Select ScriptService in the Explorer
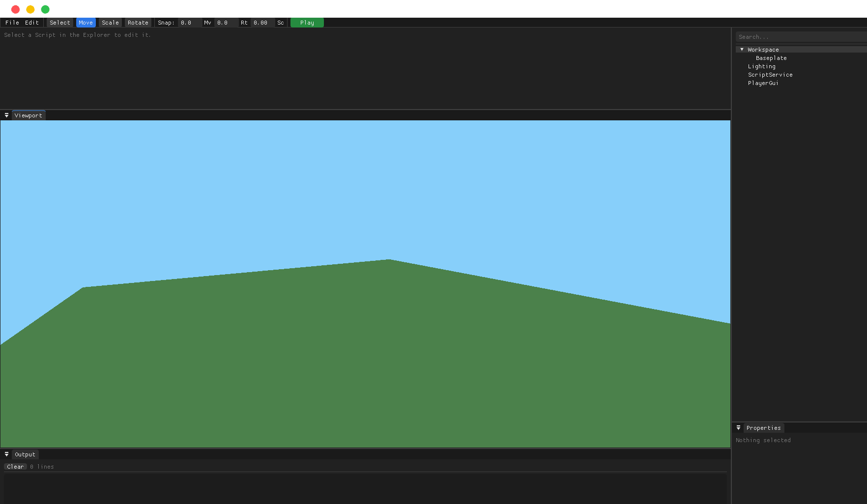This screenshot has width=867, height=504. tap(770, 74)
